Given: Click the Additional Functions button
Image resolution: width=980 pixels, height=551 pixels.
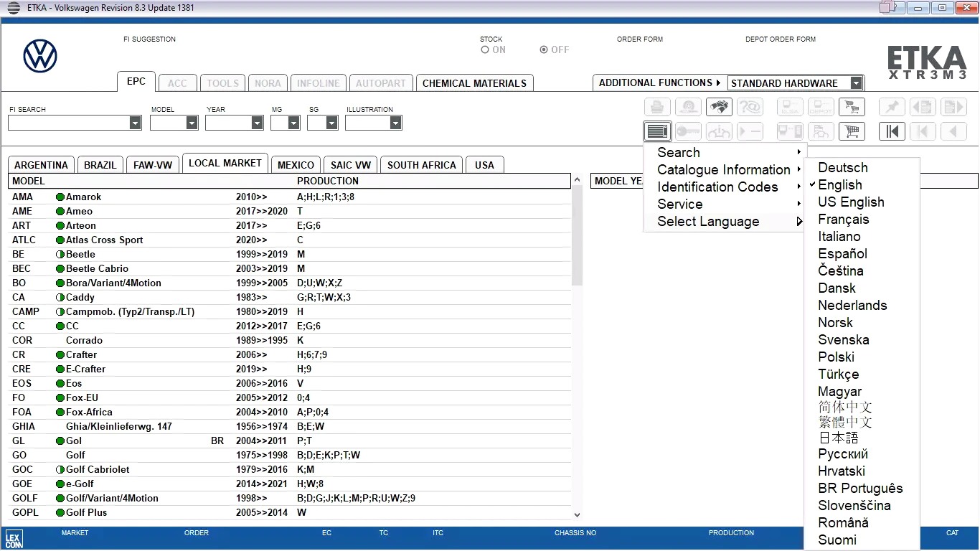Looking at the screenshot, I should [659, 83].
